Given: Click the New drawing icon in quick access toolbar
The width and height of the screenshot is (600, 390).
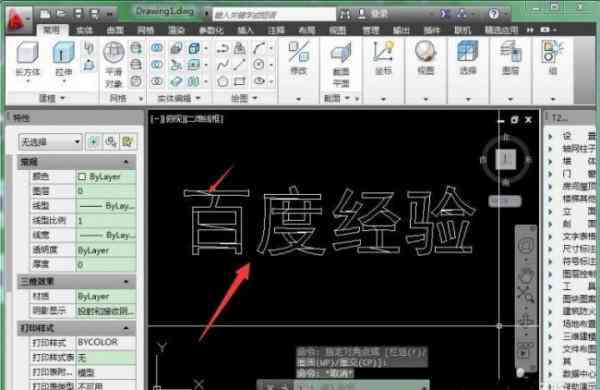Looking at the screenshot, I should (x=45, y=14).
